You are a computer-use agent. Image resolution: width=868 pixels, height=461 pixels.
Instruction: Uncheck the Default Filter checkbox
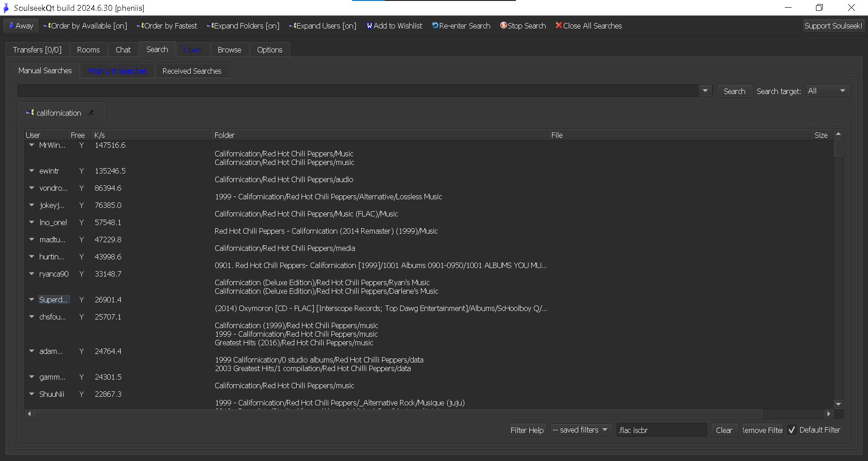(x=792, y=430)
